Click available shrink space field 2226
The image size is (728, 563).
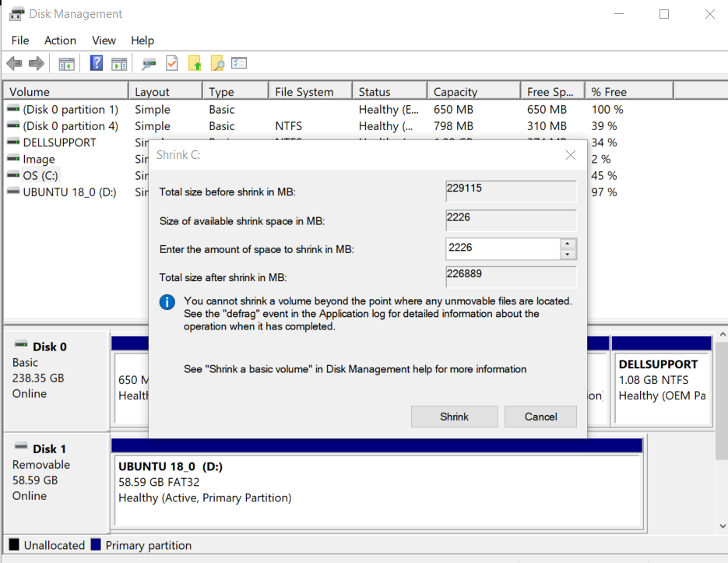(511, 220)
